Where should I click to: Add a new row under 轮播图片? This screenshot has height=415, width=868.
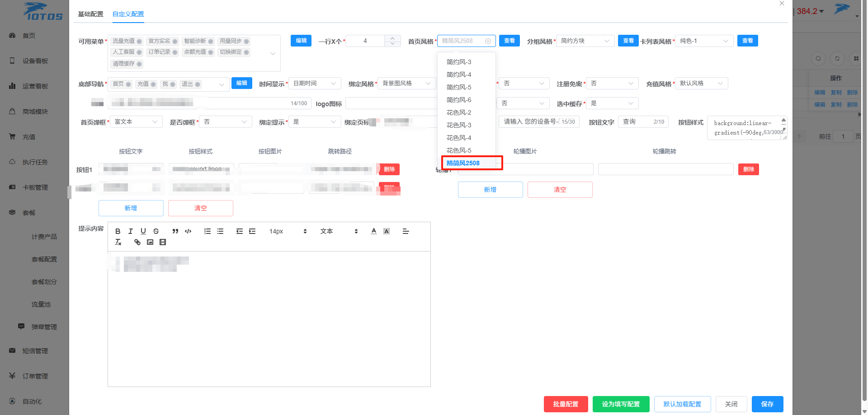tap(491, 190)
